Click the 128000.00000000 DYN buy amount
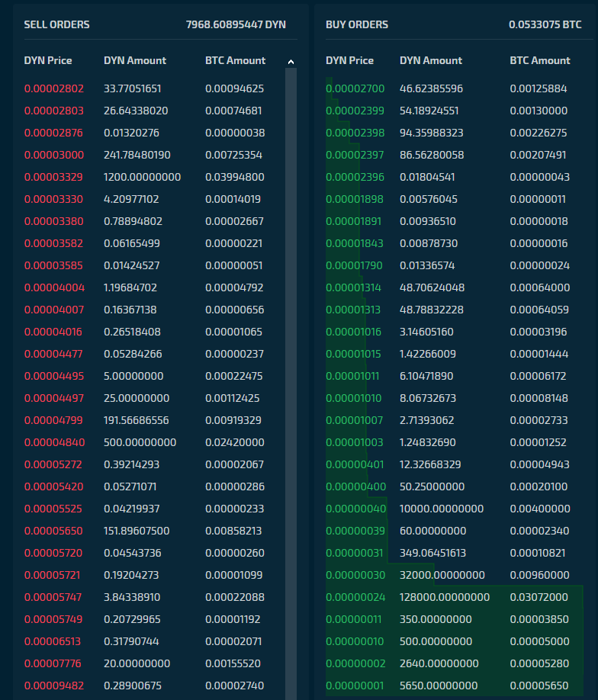The height and width of the screenshot is (700, 598). [x=445, y=597]
